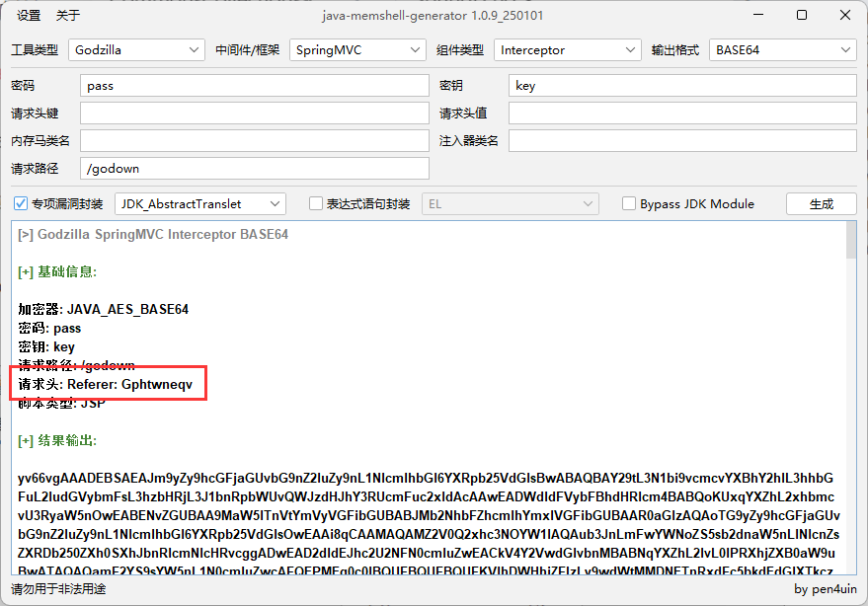Image resolution: width=868 pixels, height=606 pixels.
Task: Click the 生成 generate button
Action: click(821, 204)
